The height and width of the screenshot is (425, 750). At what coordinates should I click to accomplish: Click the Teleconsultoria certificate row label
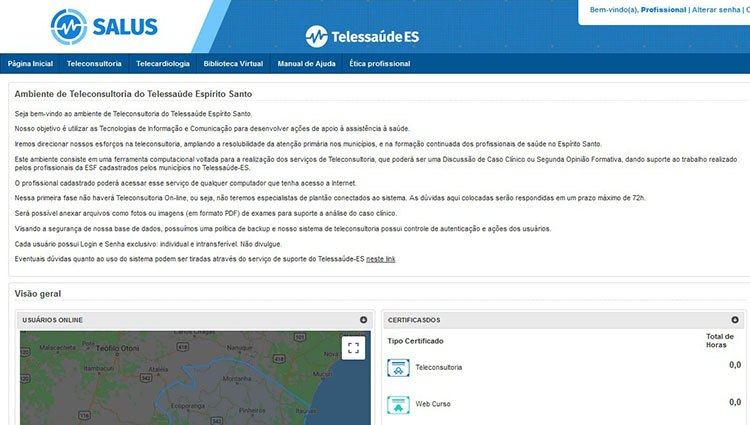click(x=439, y=368)
